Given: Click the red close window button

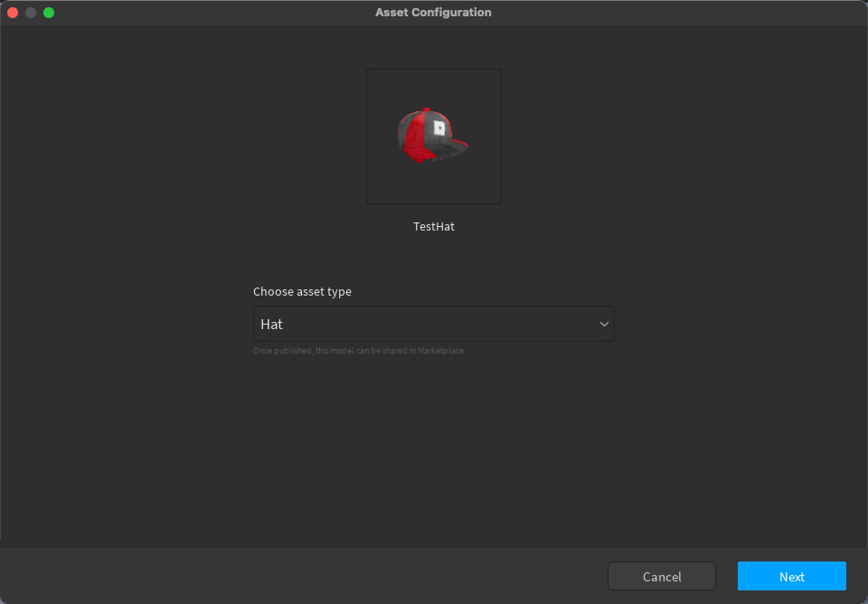Looking at the screenshot, I should click(x=13, y=12).
